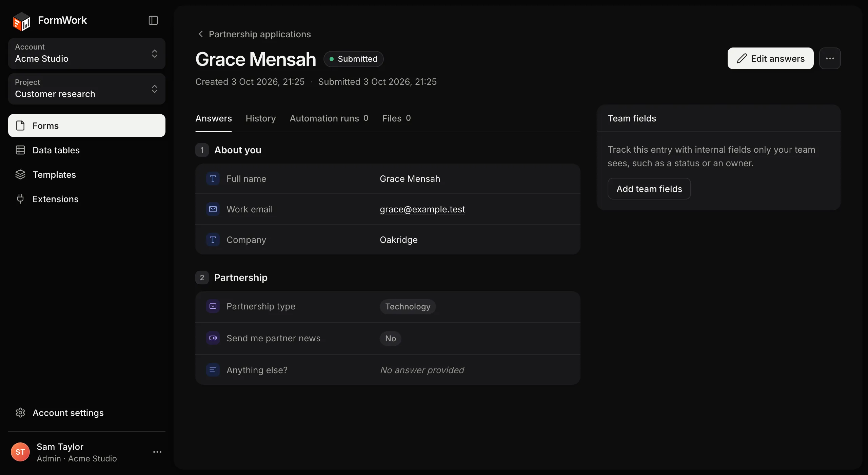This screenshot has height=475, width=868.
Task: Click the Add team fields button
Action: [x=649, y=189]
